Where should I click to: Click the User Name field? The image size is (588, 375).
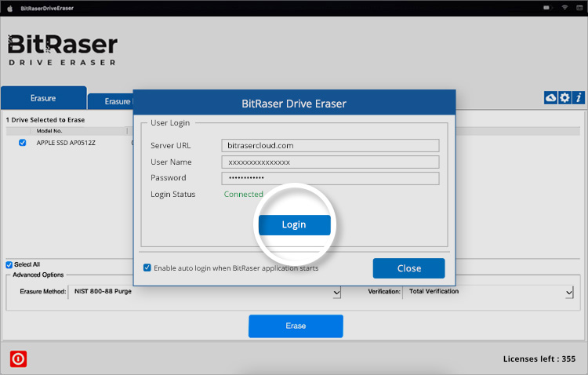click(x=330, y=162)
